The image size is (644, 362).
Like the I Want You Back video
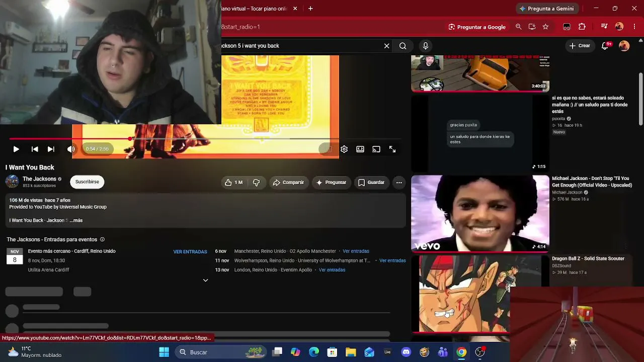point(233,183)
